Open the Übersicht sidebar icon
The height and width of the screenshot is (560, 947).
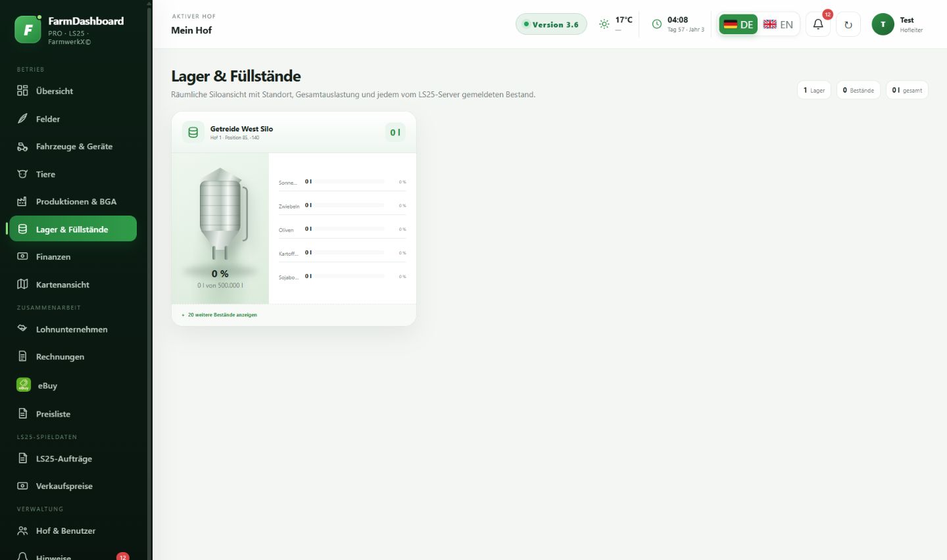click(22, 91)
